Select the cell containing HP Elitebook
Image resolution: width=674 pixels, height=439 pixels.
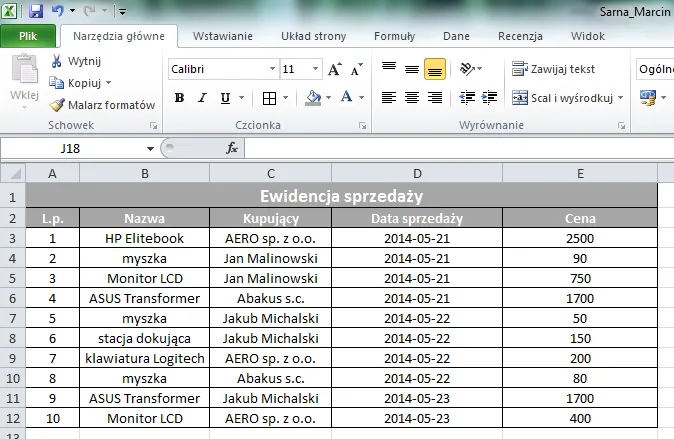click(x=144, y=239)
